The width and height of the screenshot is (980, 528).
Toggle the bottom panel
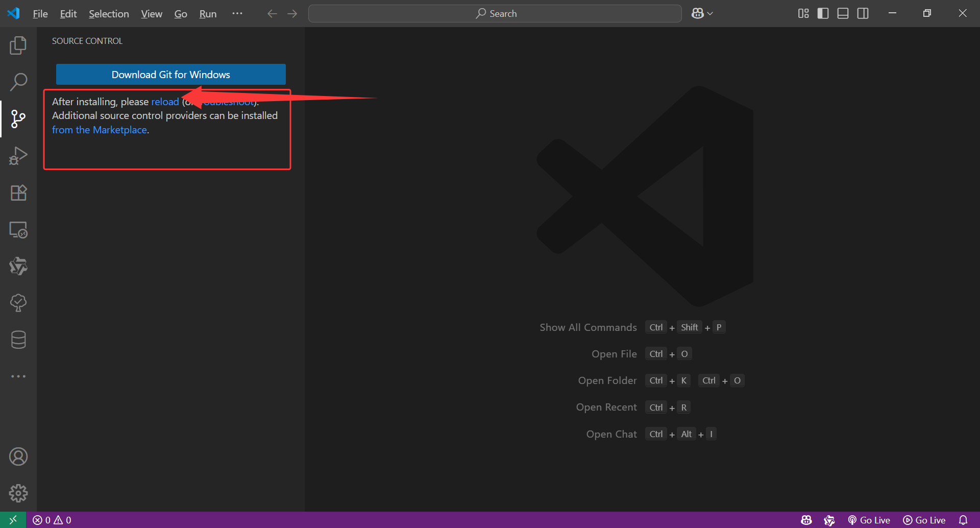point(843,14)
